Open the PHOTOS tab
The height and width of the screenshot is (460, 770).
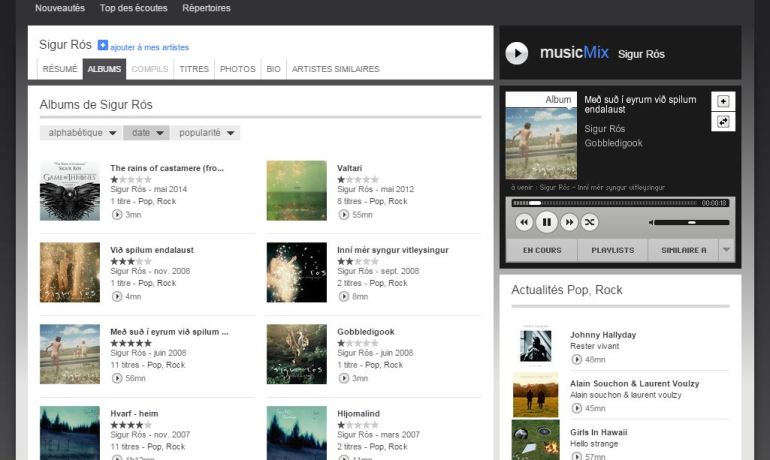tap(238, 69)
